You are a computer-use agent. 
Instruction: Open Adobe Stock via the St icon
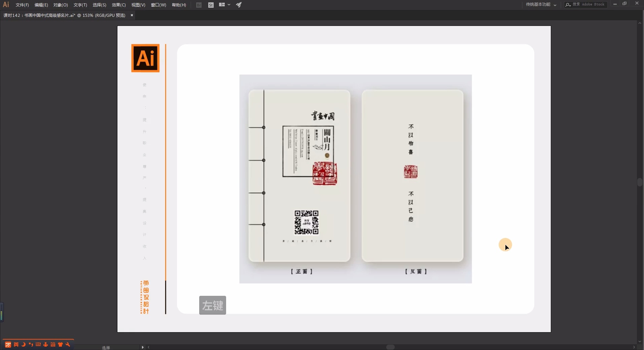pyautogui.click(x=211, y=5)
